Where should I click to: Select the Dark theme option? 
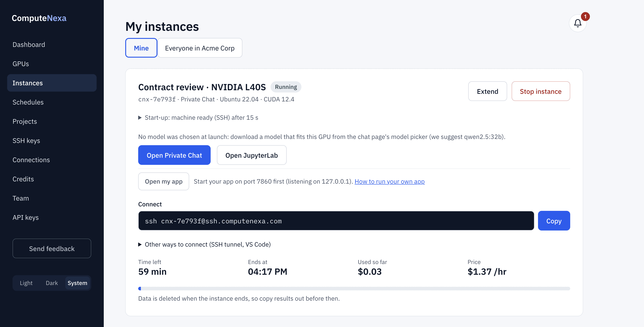52,283
